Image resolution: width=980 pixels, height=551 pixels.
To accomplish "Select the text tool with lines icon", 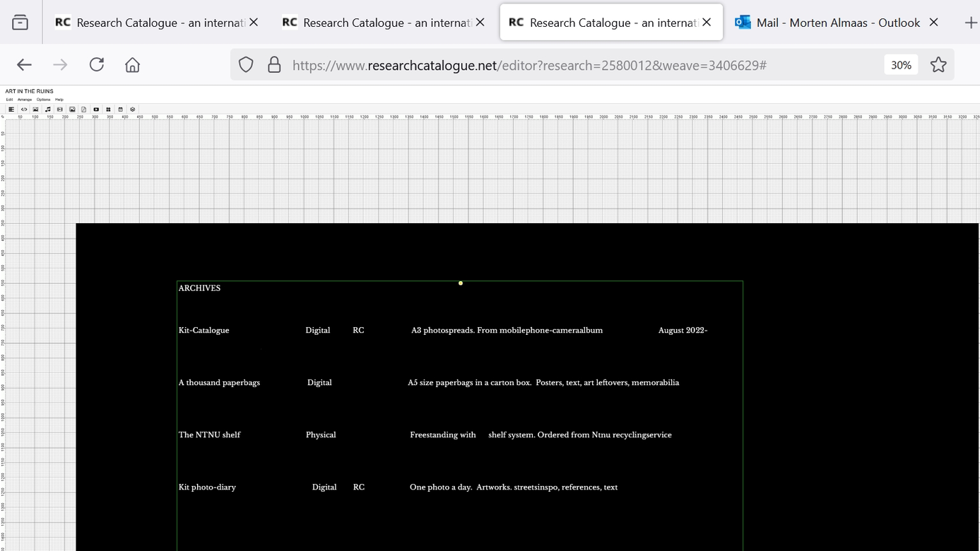I will click(x=11, y=109).
